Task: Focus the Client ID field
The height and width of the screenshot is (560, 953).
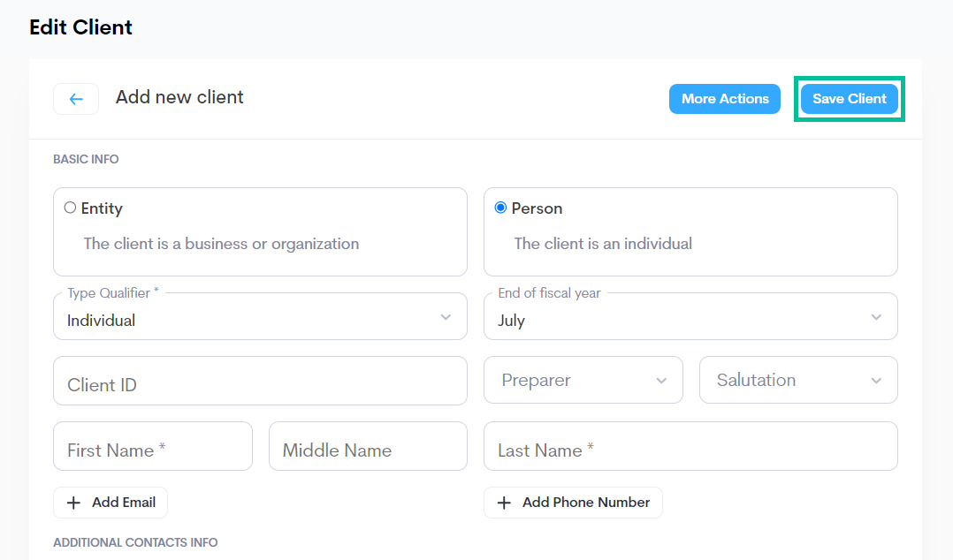Action: point(260,381)
